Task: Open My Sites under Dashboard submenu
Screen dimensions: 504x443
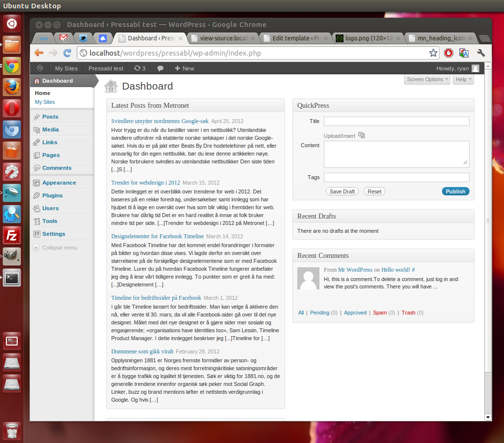Action: [x=45, y=102]
